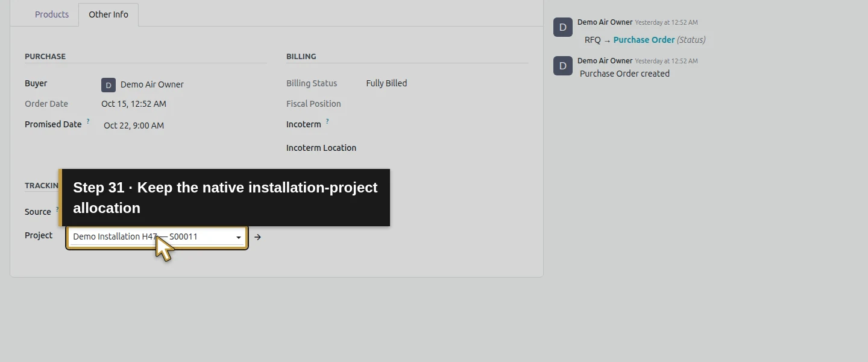This screenshot has width=868, height=362.
Task: Open the Purchase Order status link in chatter
Action: (644, 40)
